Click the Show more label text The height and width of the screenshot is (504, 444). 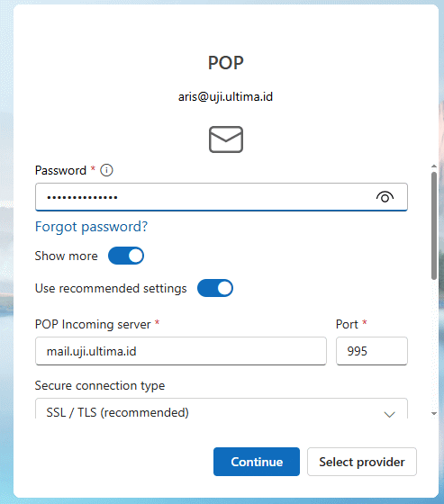coord(67,256)
